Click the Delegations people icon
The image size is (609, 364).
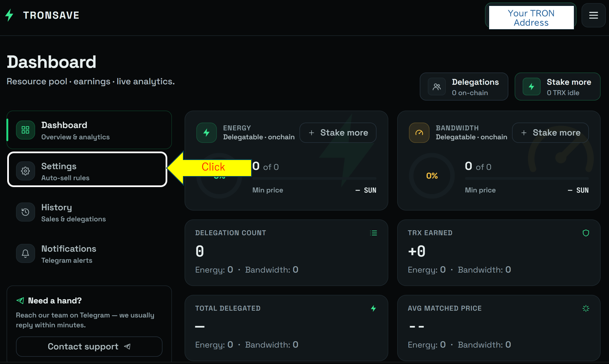pos(437,87)
